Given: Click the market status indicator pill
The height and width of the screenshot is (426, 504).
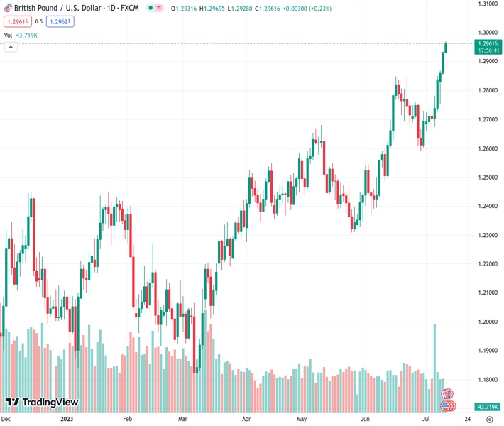Looking at the screenshot, I should [155, 8].
